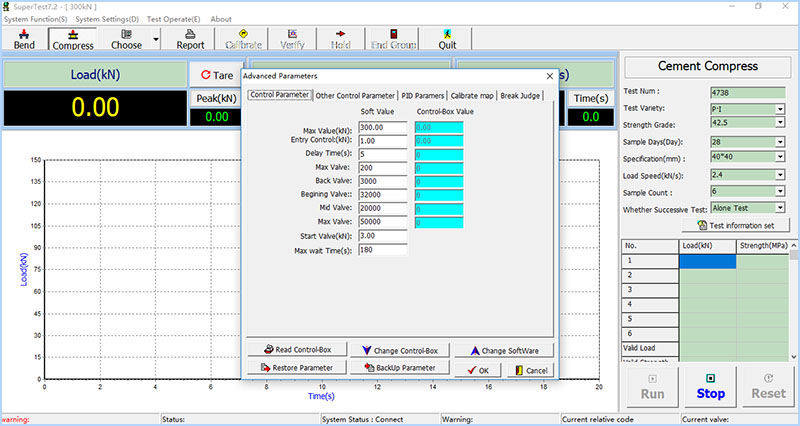Image resolution: width=800 pixels, height=426 pixels.
Task: Open the Break Judge tab
Action: coord(523,96)
